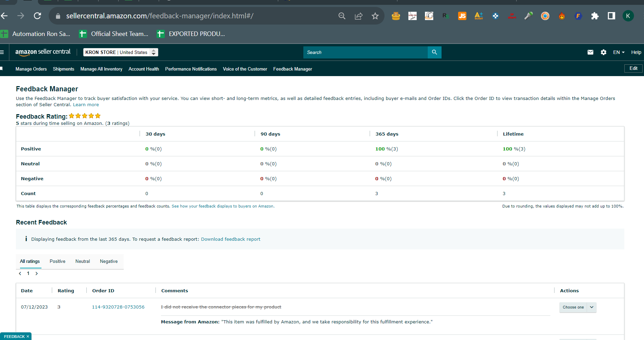Go to the next feedback page

click(x=37, y=274)
